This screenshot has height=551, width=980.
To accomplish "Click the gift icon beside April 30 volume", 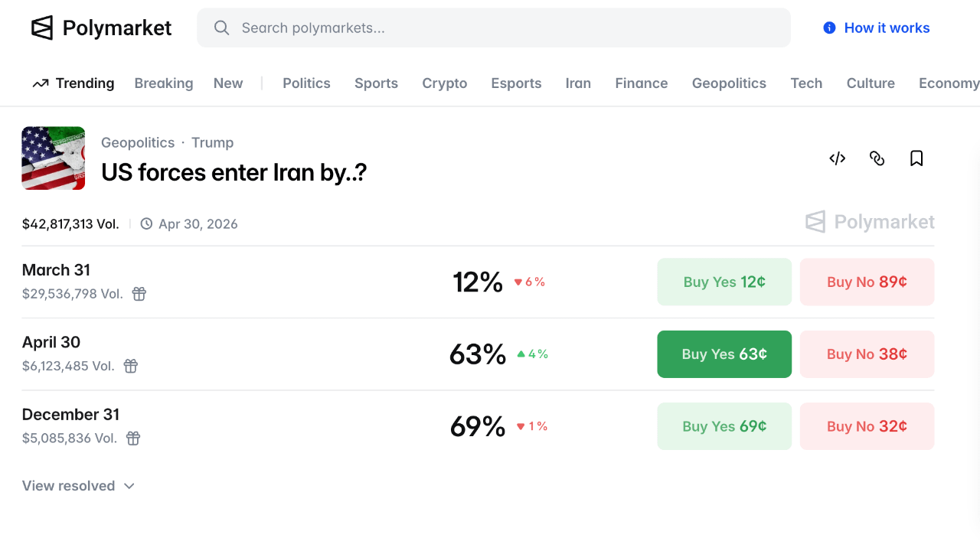I will [x=131, y=366].
